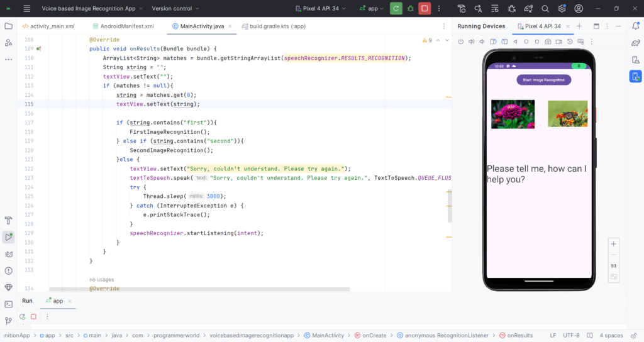Start debugging with the bug icon
Image resolution: width=644 pixels, height=342 pixels.
pyautogui.click(x=410, y=8)
